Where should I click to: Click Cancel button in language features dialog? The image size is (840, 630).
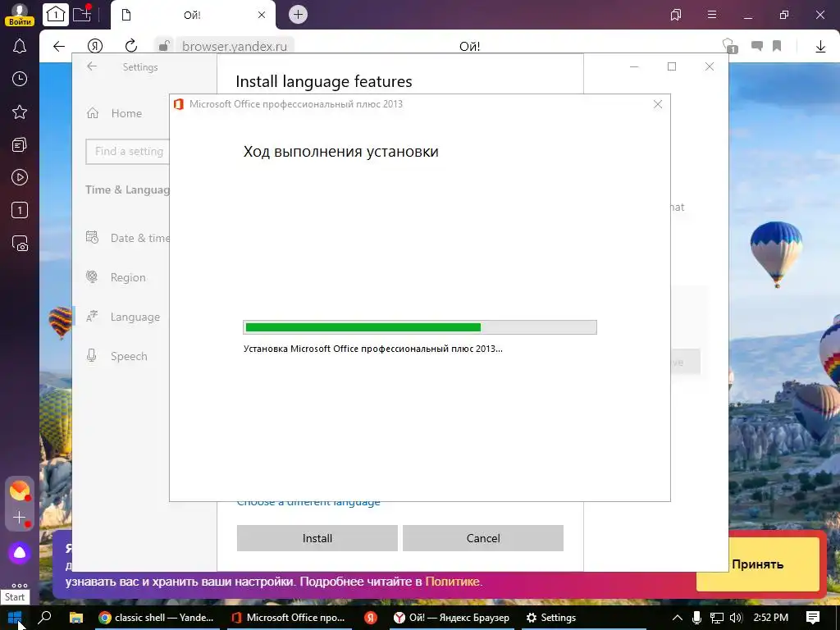click(x=483, y=538)
